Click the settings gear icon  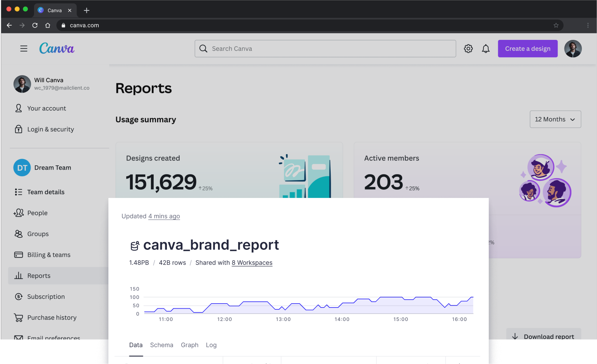pyautogui.click(x=468, y=48)
